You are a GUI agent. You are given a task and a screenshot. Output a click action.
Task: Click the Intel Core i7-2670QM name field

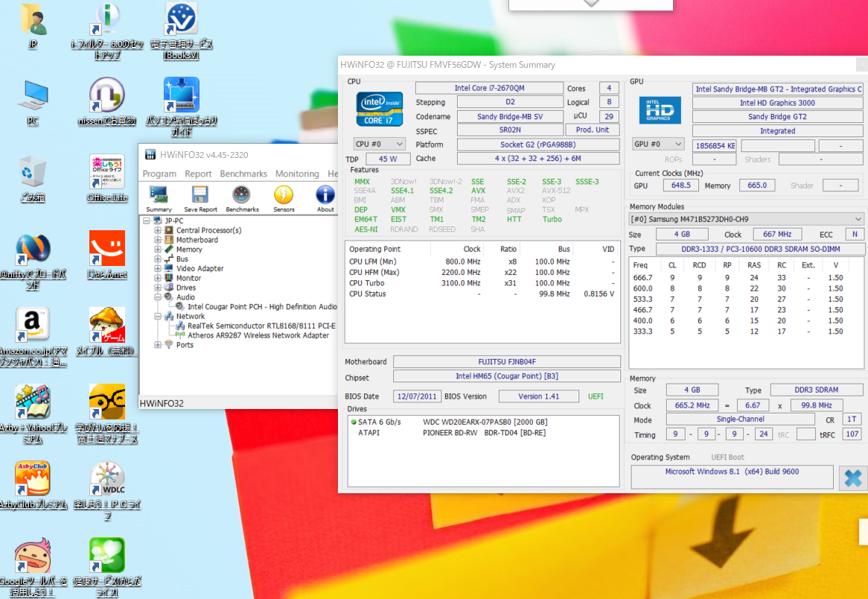[x=489, y=88]
